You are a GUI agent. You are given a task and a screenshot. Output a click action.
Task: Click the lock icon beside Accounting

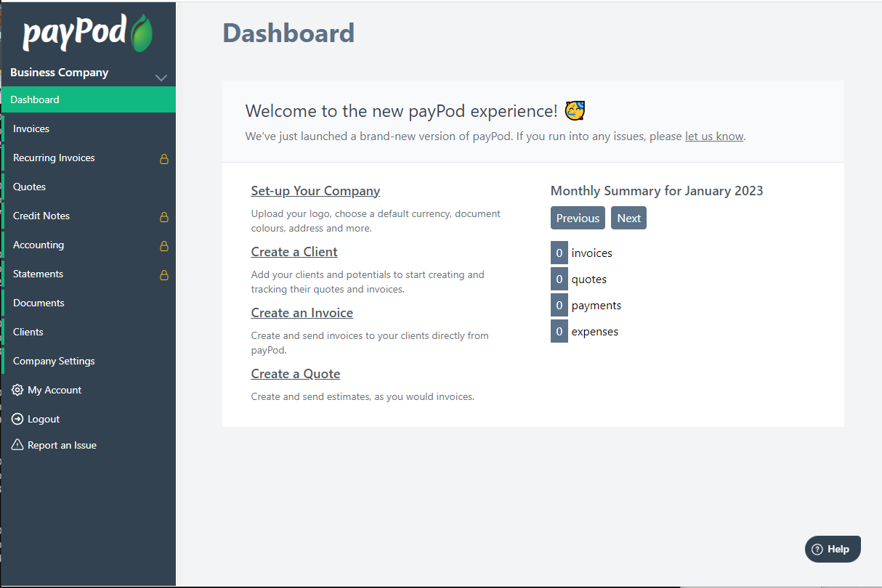pyautogui.click(x=164, y=245)
